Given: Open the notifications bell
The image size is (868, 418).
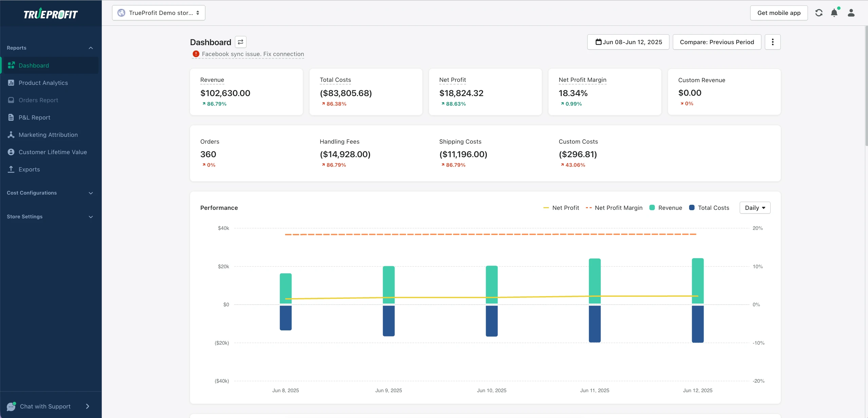Looking at the screenshot, I should (834, 13).
